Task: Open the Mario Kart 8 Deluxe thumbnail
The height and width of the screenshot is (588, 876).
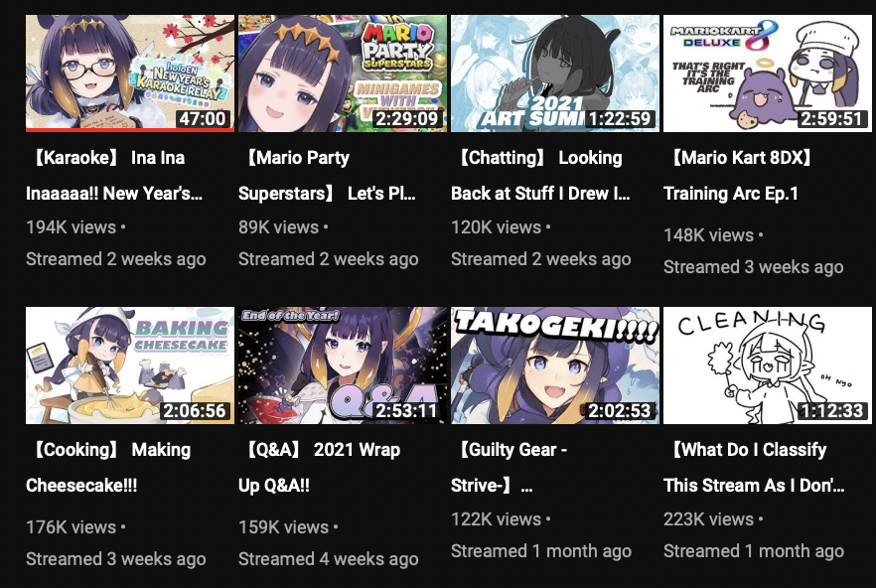Action: tap(768, 73)
